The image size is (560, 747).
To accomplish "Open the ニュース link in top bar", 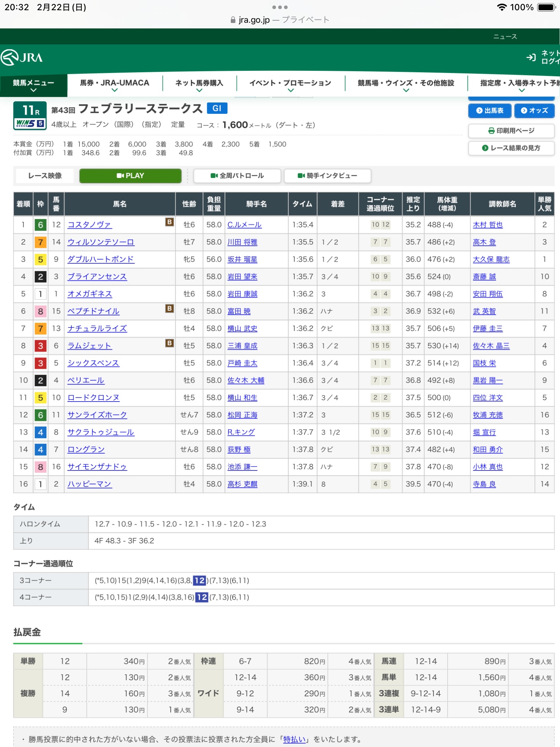I will pyautogui.click(x=505, y=36).
